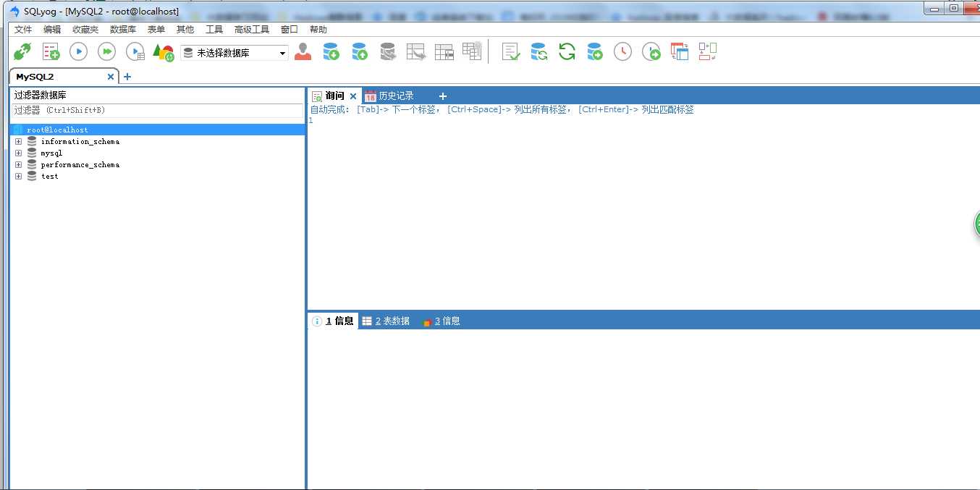Open the database selection dropdown
Screen dimensions: 980x490
click(x=235, y=53)
